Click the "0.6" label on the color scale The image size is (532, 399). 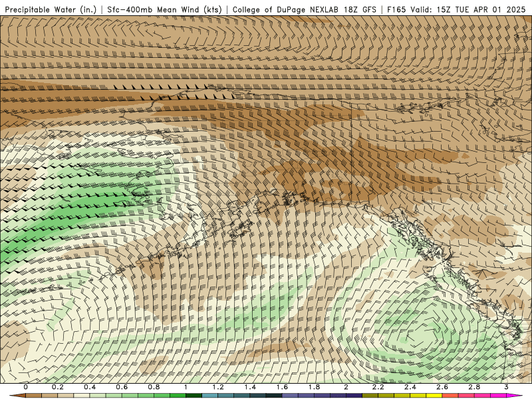pos(122,387)
